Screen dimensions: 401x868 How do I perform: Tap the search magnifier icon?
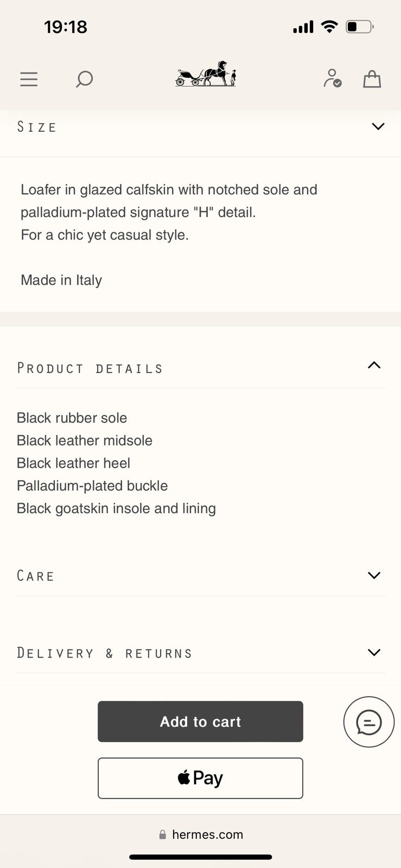pos(84,79)
